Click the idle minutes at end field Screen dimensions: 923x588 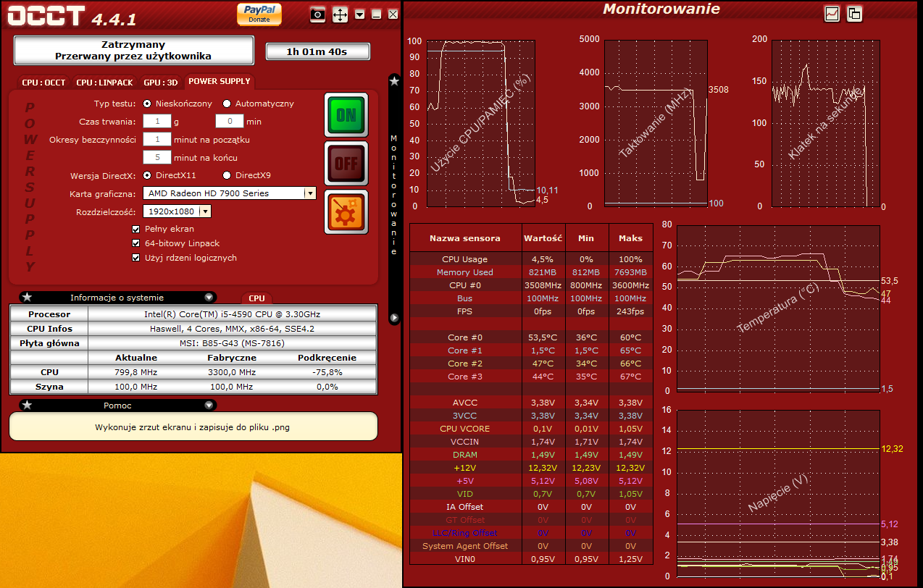(x=156, y=157)
